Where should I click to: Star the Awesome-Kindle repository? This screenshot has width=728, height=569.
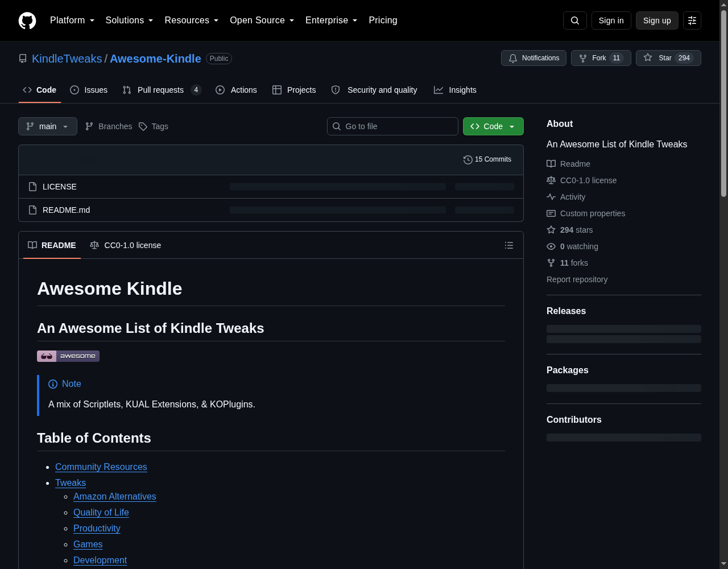click(x=668, y=58)
